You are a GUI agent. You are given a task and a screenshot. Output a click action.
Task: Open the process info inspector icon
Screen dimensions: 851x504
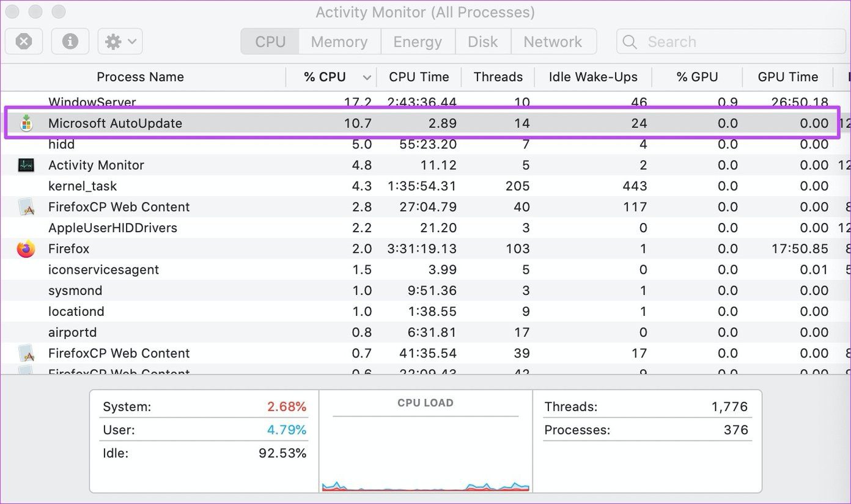click(x=70, y=42)
